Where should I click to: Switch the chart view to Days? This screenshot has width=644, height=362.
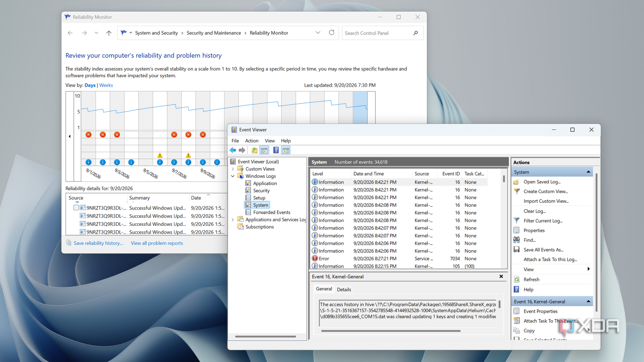click(90, 85)
